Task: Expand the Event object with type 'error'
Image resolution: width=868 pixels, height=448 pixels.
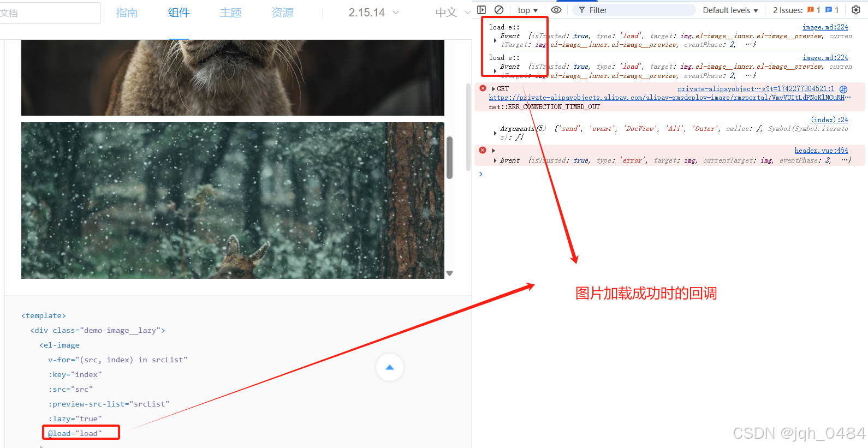Action: pyautogui.click(x=495, y=160)
